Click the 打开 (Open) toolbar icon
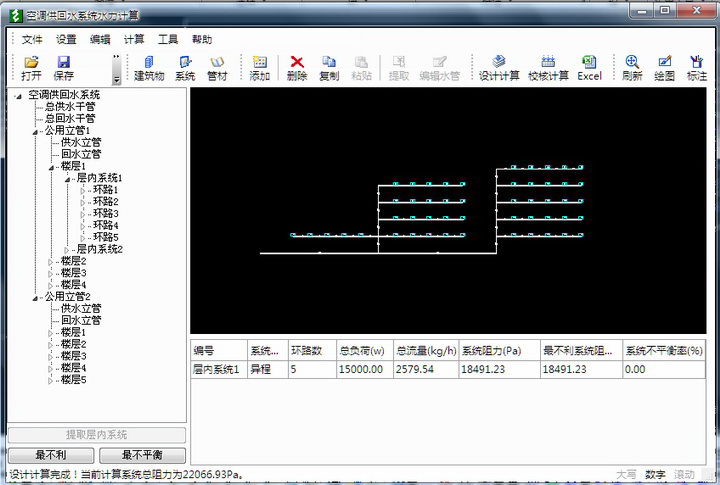Image resolution: width=720 pixels, height=485 pixels. pos(31,68)
